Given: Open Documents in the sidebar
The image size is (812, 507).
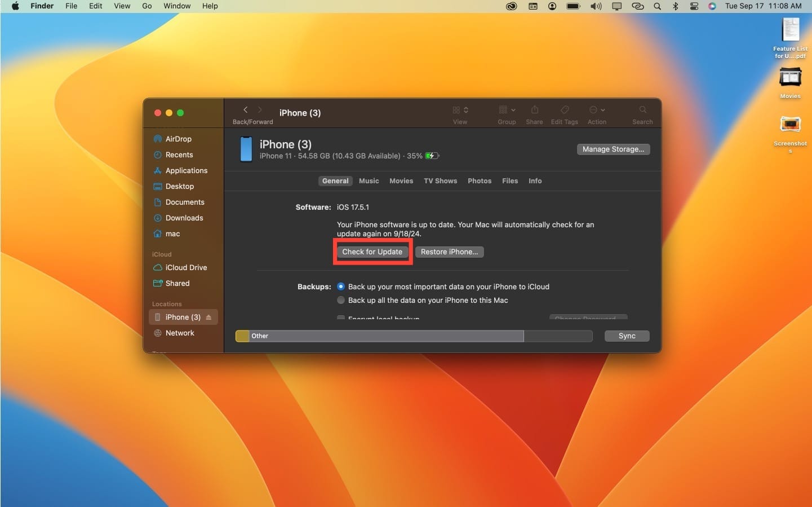Looking at the screenshot, I should click(x=184, y=202).
